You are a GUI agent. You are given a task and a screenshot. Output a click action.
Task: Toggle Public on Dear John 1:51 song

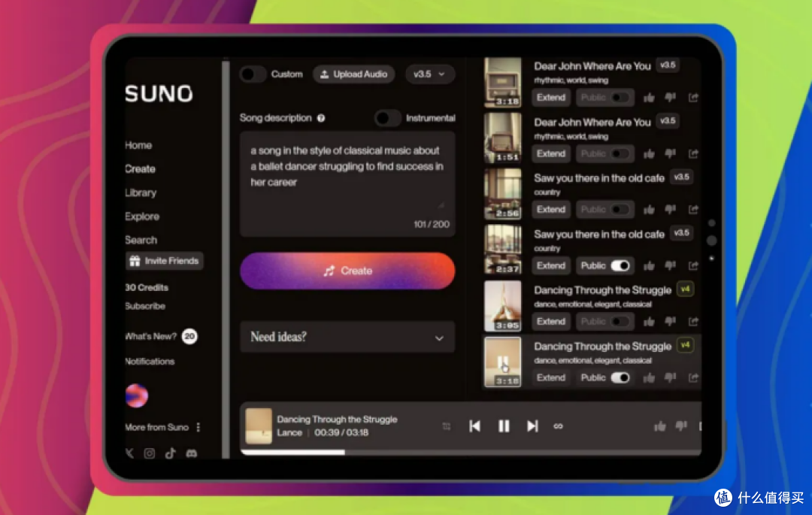tap(620, 153)
